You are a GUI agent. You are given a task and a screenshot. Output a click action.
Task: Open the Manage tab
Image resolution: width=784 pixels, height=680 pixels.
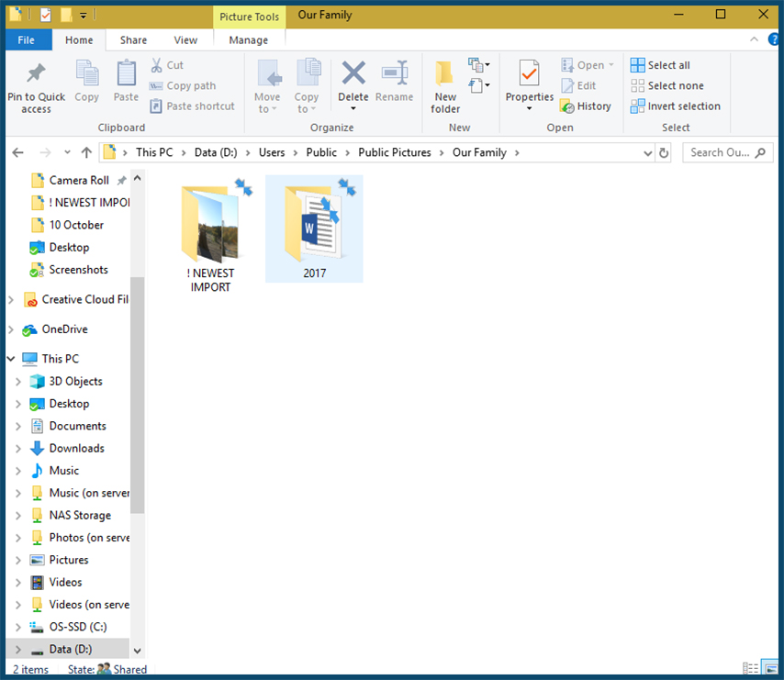(x=249, y=40)
